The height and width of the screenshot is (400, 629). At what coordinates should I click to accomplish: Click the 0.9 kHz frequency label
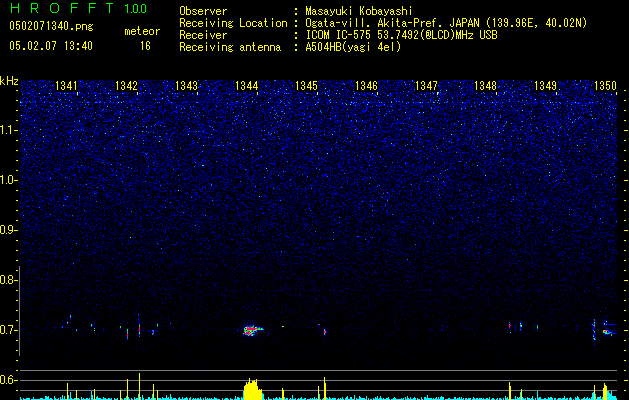tap(9, 230)
